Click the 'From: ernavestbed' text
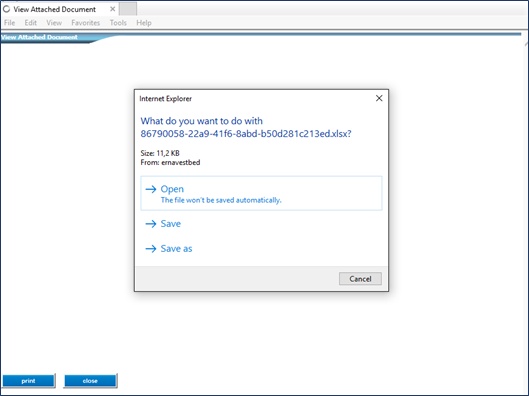This screenshot has width=529, height=396. tap(170, 162)
